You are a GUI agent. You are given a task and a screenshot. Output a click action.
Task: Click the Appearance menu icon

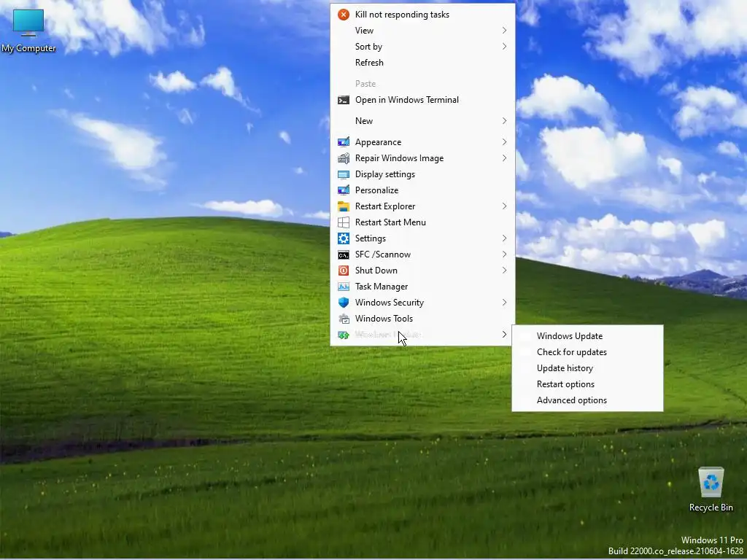[344, 142]
